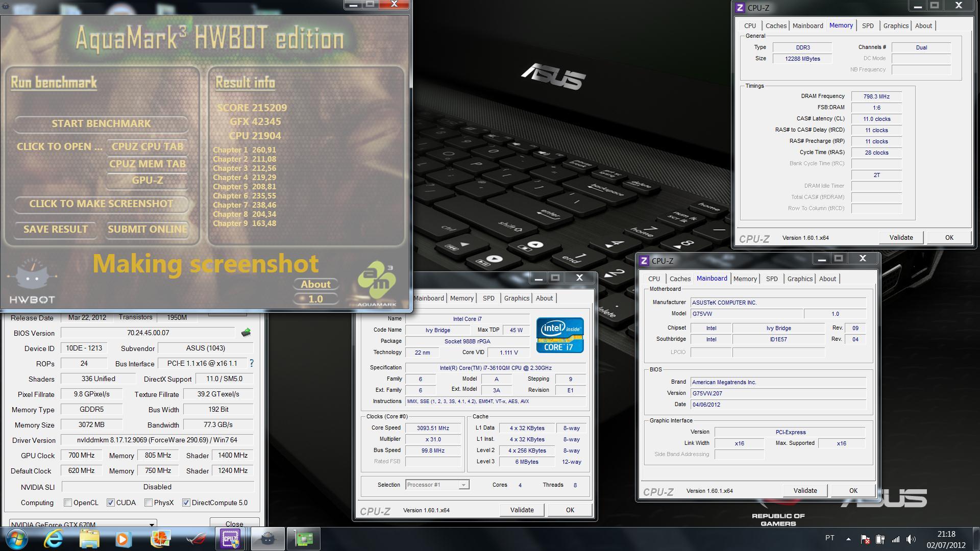Click the volume speaker tray icon
The width and height of the screenshot is (980, 551).
coord(911,539)
